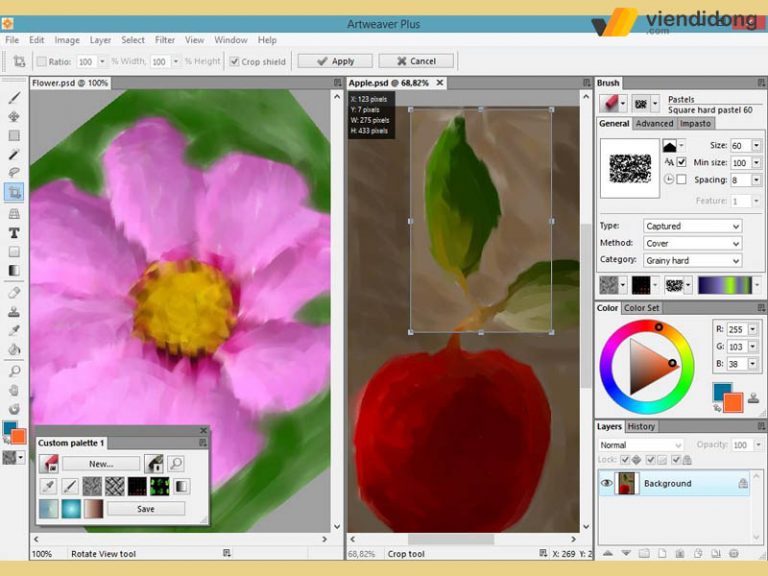Screen dimensions: 768x576
Task: Activate the Crop tool in the toolbox
Action: point(14,192)
